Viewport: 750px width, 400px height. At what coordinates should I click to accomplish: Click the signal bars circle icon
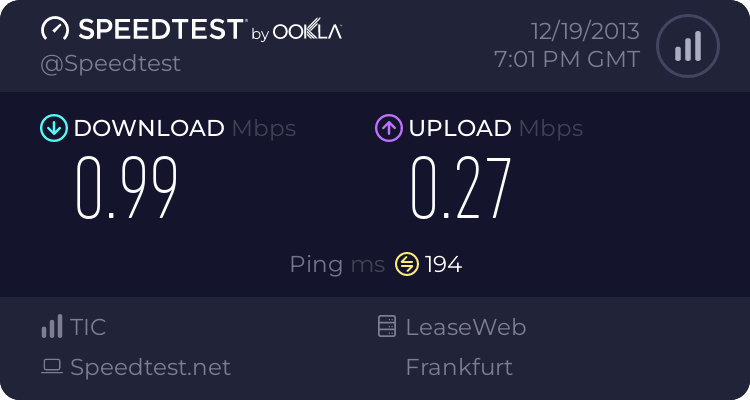(686, 46)
